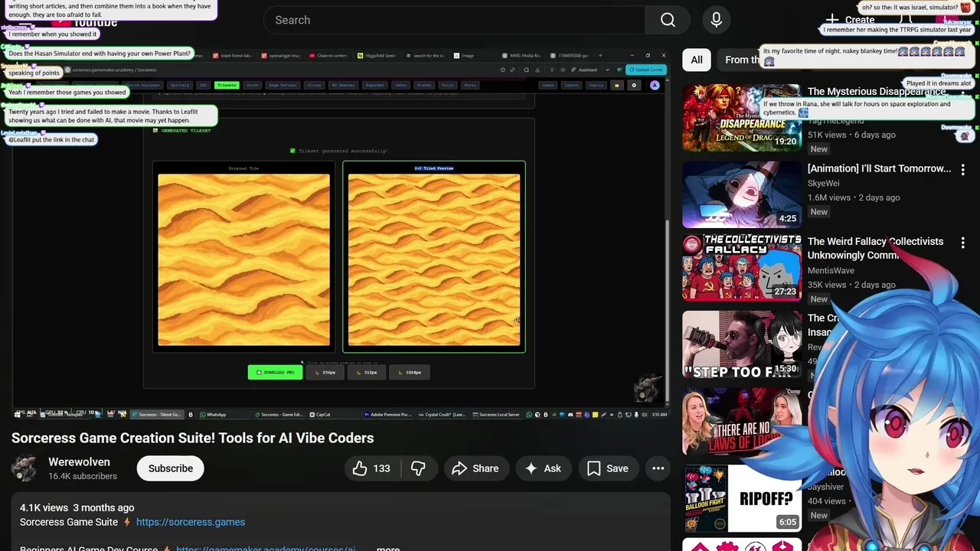Expand the description with ...more
This screenshot has width=980, height=551.
pyautogui.click(x=388, y=548)
